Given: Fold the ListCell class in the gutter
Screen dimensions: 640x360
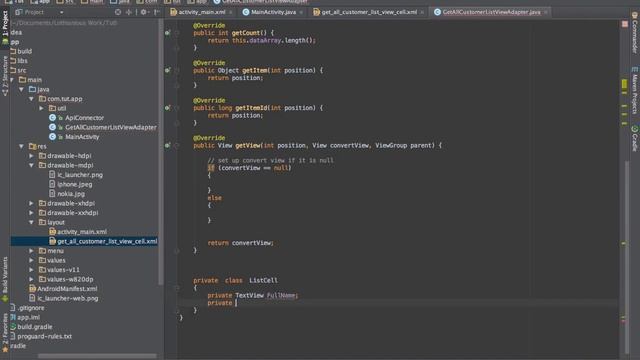Looking at the screenshot, I should (x=177, y=288).
